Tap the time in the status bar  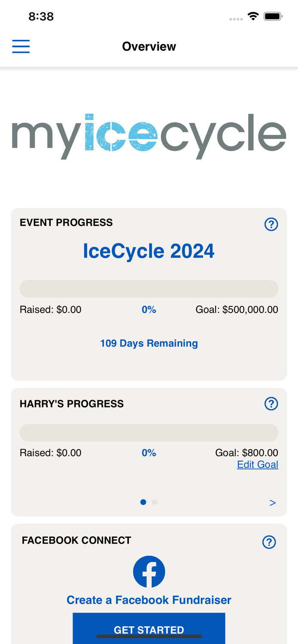(x=41, y=16)
